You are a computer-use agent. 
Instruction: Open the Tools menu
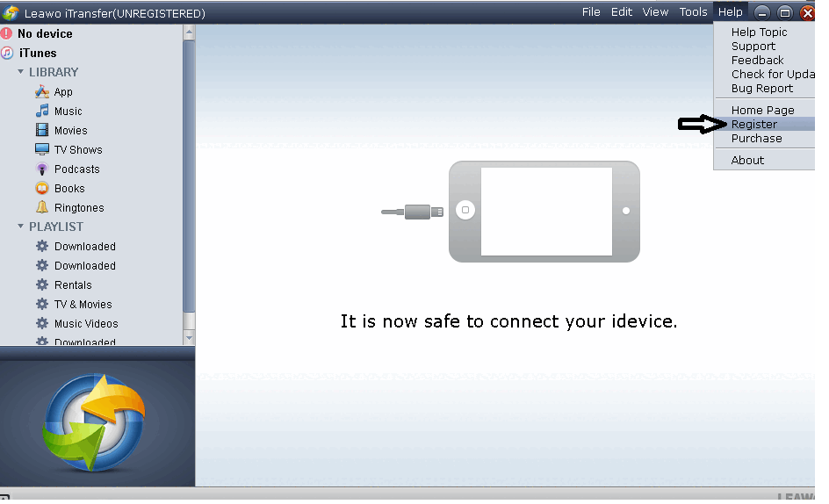point(693,12)
